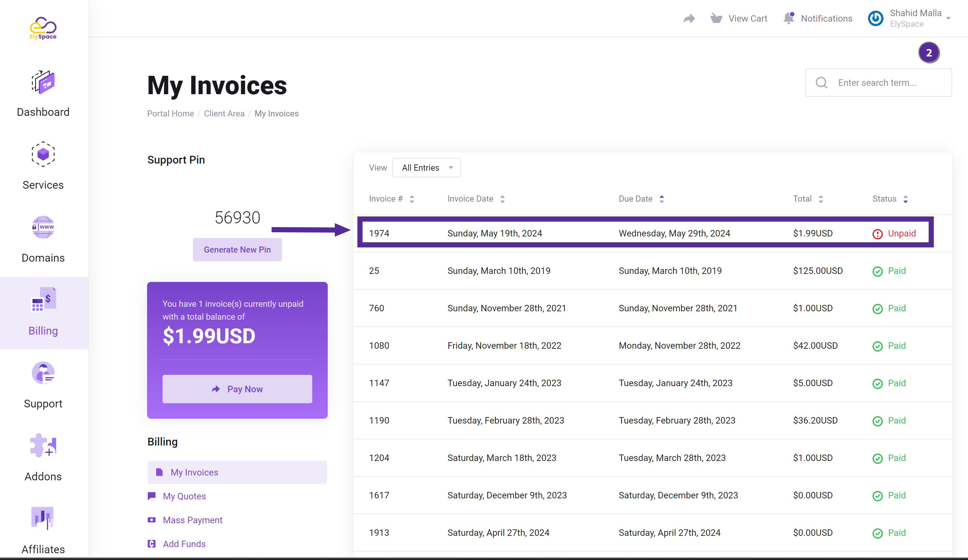968x560 pixels.
Task: Click the $125.00USD total
Action: coord(818,271)
